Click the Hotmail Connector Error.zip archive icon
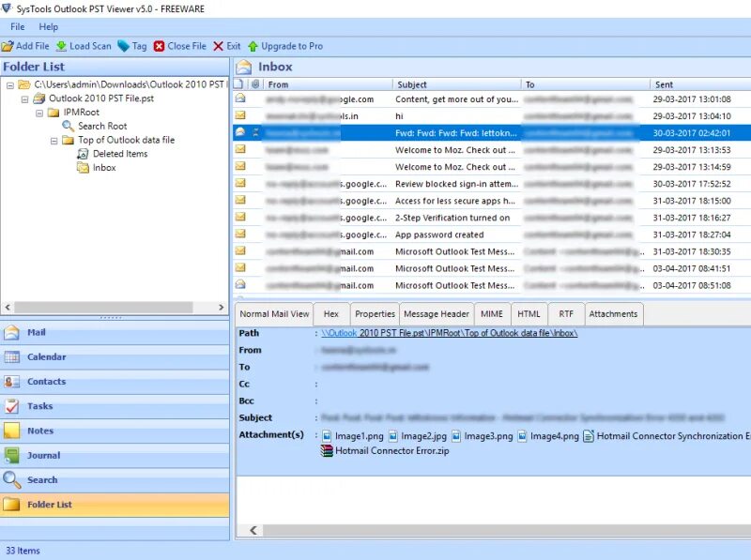The image size is (751, 560). [x=327, y=451]
